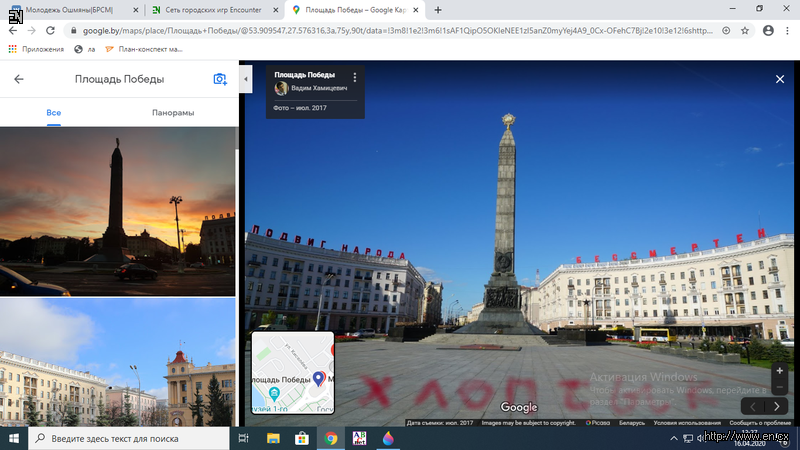Zoom out with the minus button
This screenshot has height=450, width=800.
[780, 387]
